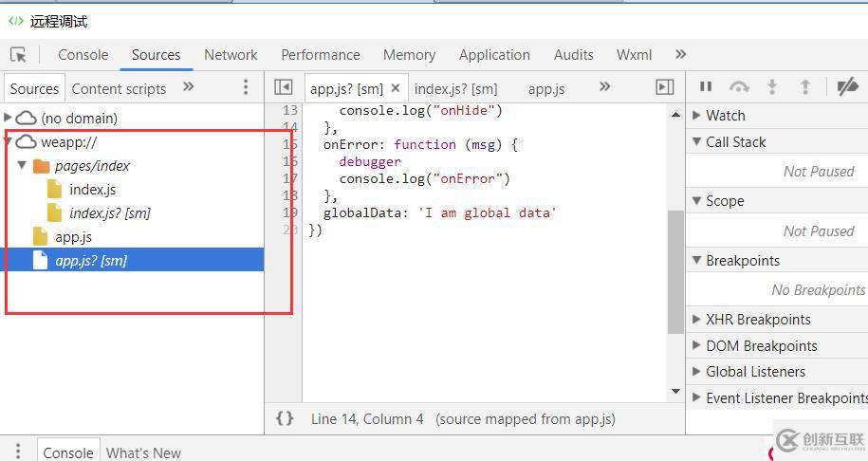868x461 pixels.
Task: Click the step over function icon
Action: (739, 86)
